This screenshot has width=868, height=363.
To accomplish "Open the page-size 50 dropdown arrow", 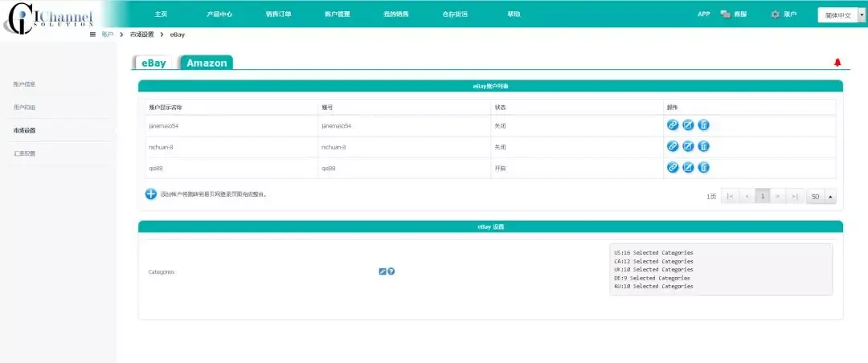I will 830,197.
